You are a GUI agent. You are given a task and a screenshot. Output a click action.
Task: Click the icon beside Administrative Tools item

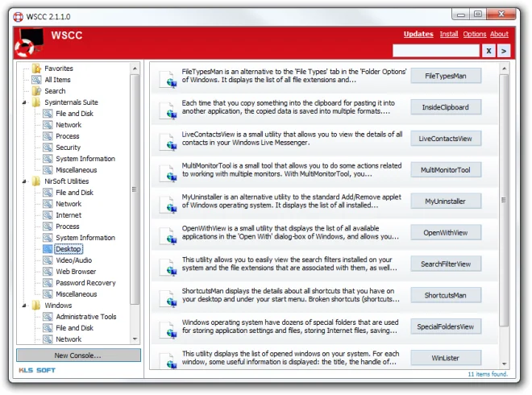(48, 317)
